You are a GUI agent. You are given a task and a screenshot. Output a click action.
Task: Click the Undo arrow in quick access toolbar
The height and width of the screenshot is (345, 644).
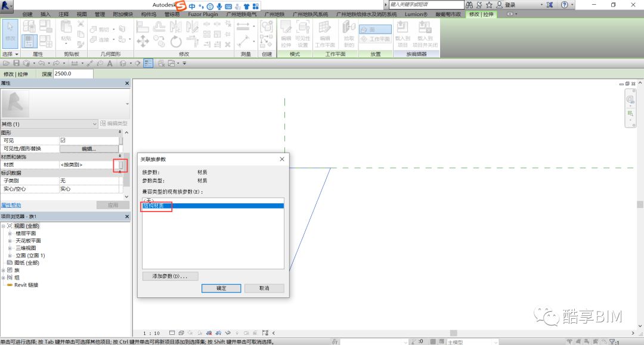coord(42,63)
